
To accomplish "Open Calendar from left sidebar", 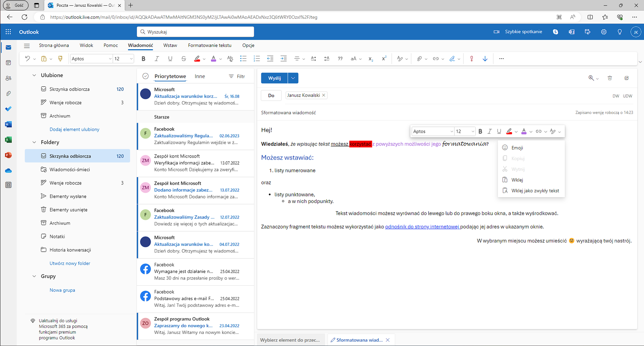I will (x=8, y=63).
